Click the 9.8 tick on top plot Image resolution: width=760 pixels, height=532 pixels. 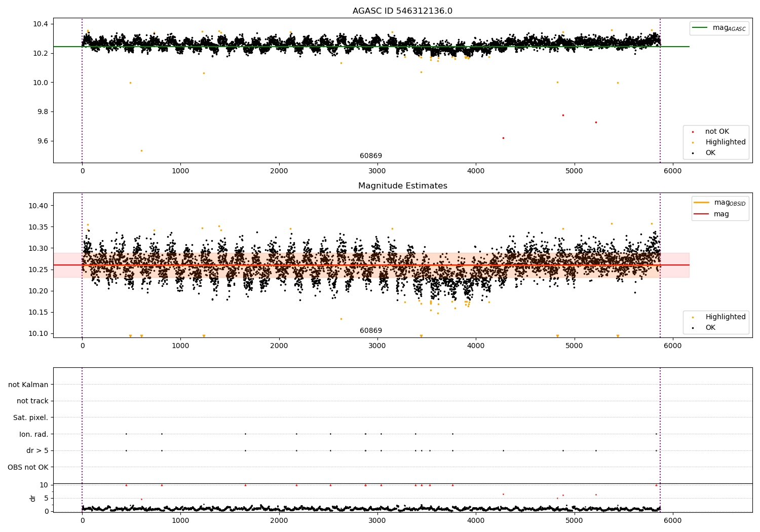(43, 112)
